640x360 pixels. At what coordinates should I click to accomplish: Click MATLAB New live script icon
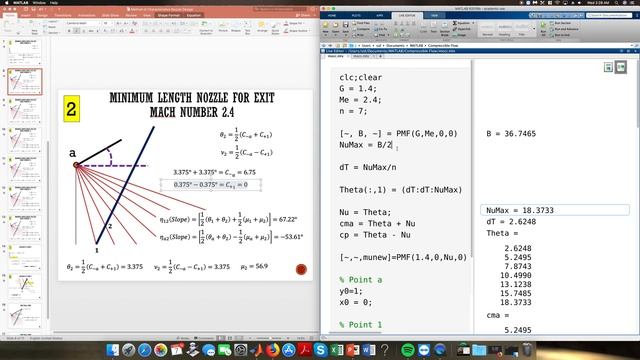tap(325, 27)
